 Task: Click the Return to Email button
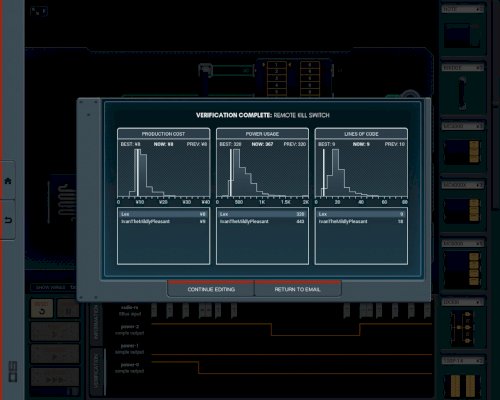click(x=298, y=289)
